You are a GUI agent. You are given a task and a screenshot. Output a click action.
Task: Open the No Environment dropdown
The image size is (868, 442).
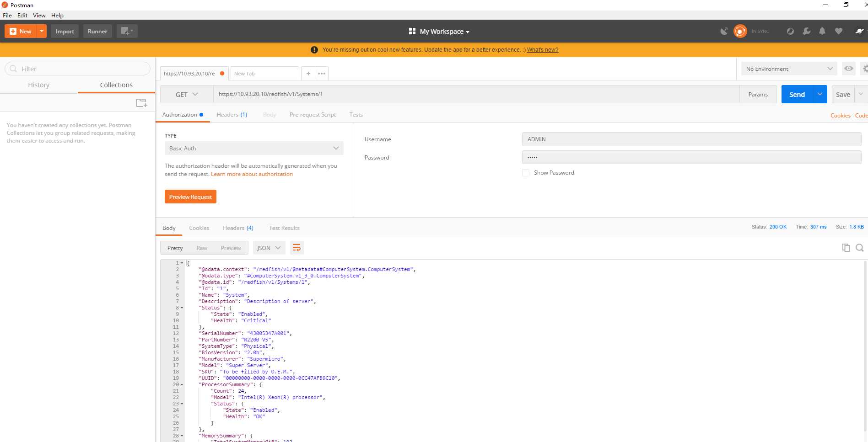click(789, 69)
